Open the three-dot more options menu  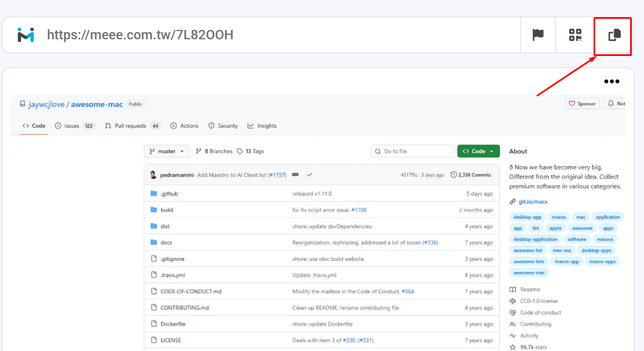click(611, 81)
